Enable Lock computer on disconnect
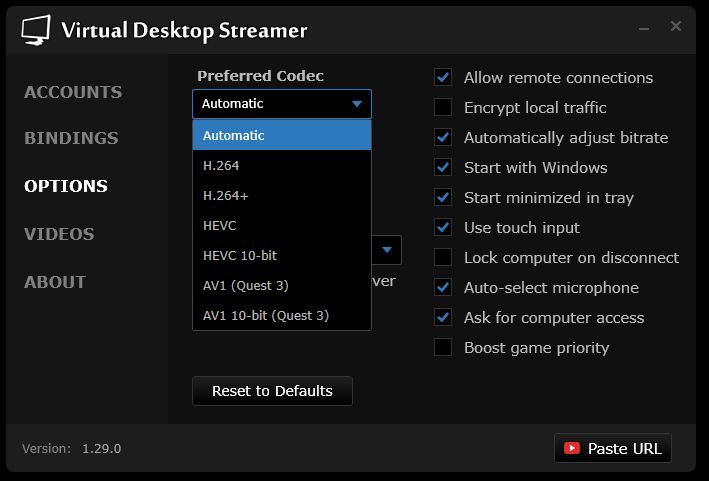This screenshot has height=481, width=709. 443,257
